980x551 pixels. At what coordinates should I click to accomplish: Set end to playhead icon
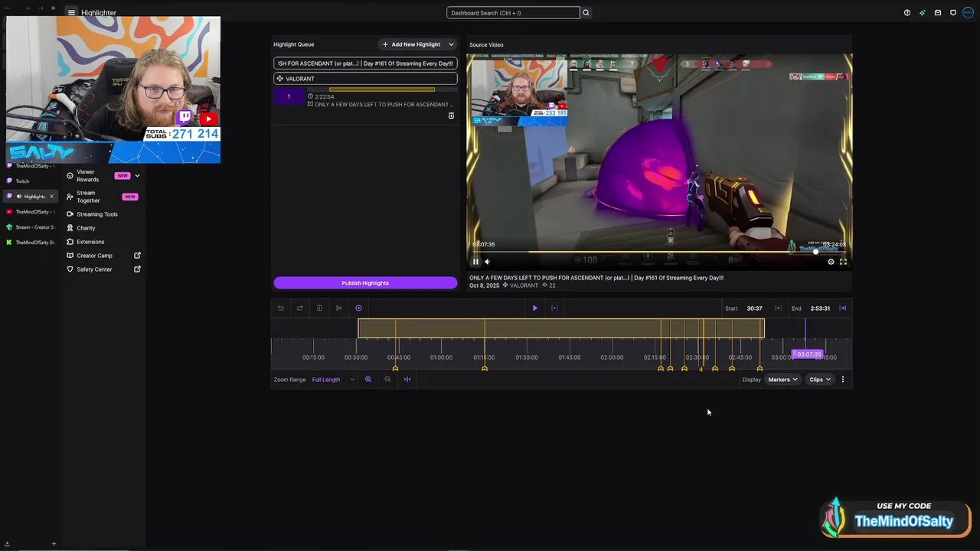tap(843, 308)
